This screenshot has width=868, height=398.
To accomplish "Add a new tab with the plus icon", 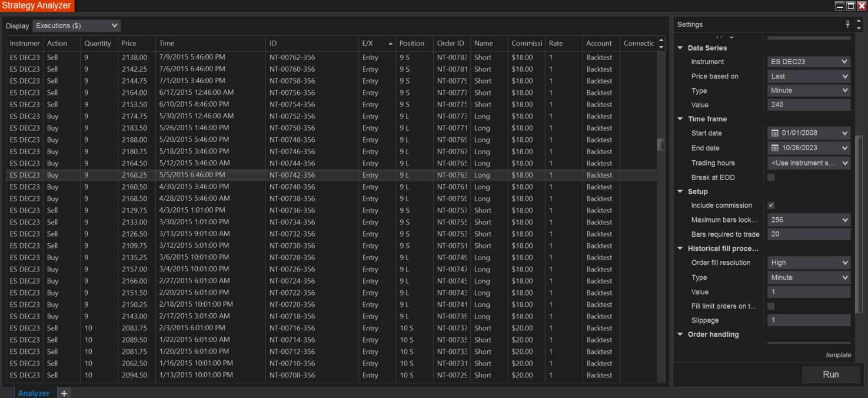I will click(64, 393).
